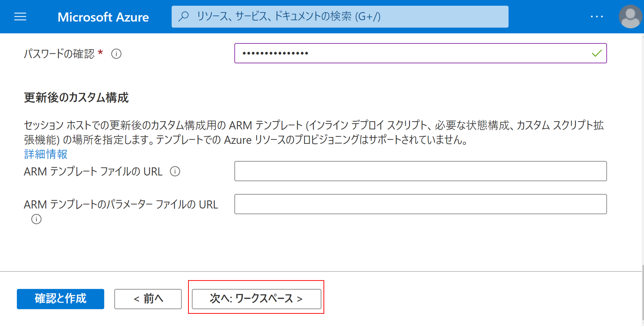The image size is (644, 326).
Task: Click info icon next to ARM テンプレート ファイルの URL
Action: [175, 172]
